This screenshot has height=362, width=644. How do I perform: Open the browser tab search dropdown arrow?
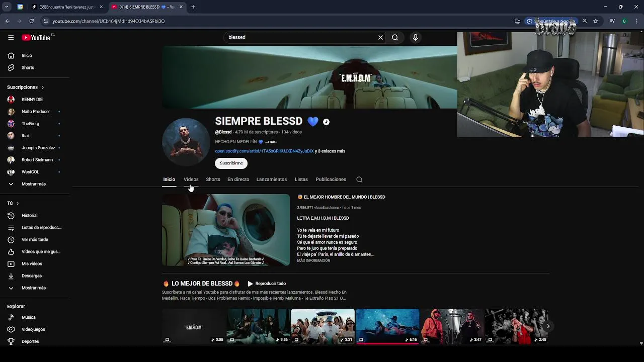click(x=7, y=7)
